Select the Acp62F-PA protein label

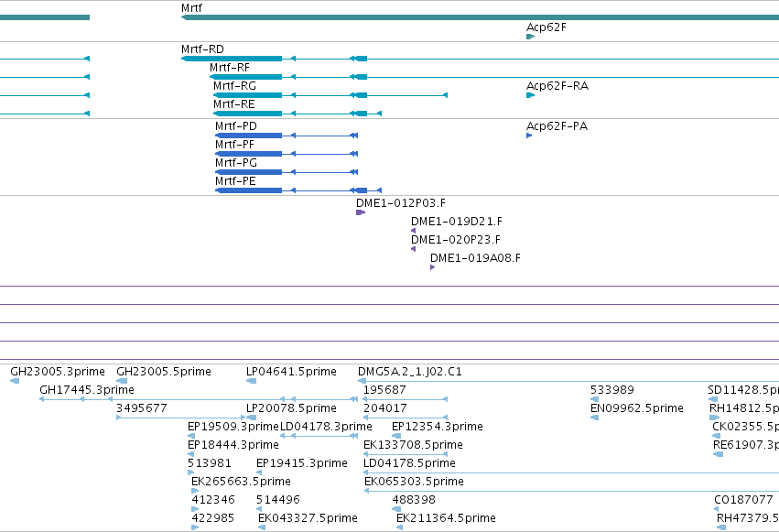[557, 126]
